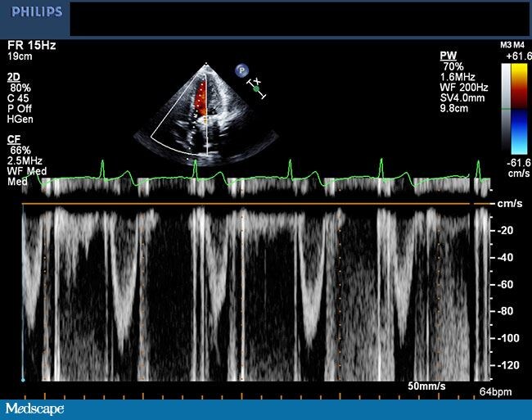Click the green focus depth marker
Viewport: 532px width, 420px height.
tap(256, 89)
